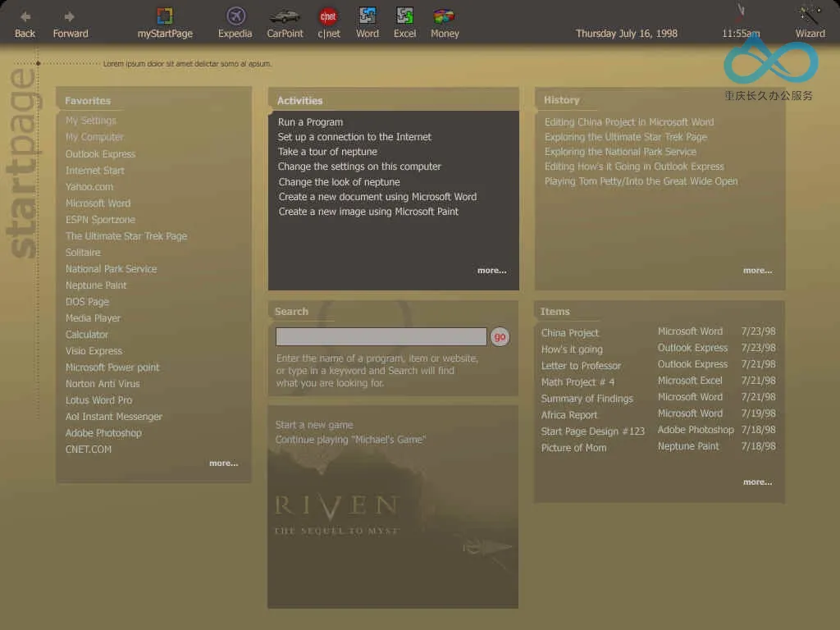
Task: Open Microsoft Word in the Favorites list
Action: click(x=98, y=203)
